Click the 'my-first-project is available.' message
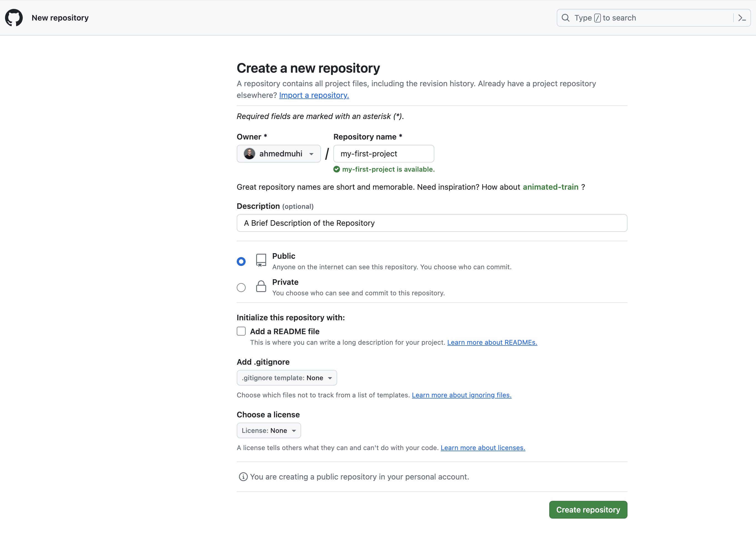 coord(389,169)
